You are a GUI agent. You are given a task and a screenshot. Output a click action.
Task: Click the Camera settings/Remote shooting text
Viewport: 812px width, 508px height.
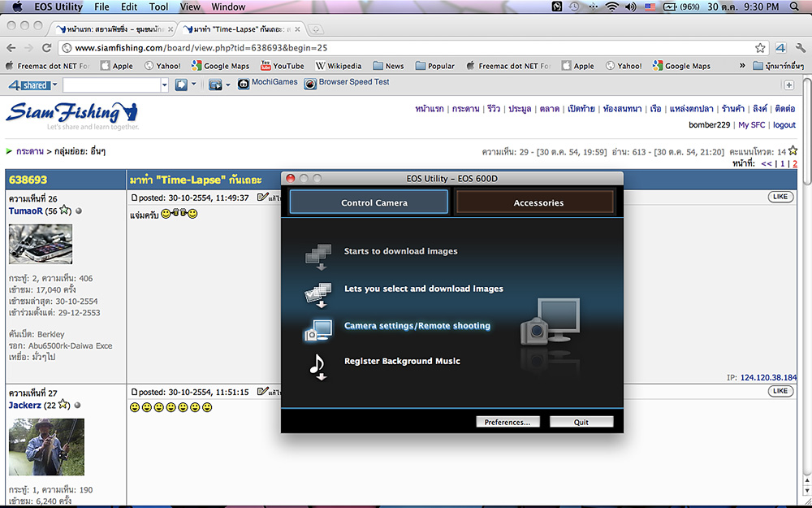(417, 326)
